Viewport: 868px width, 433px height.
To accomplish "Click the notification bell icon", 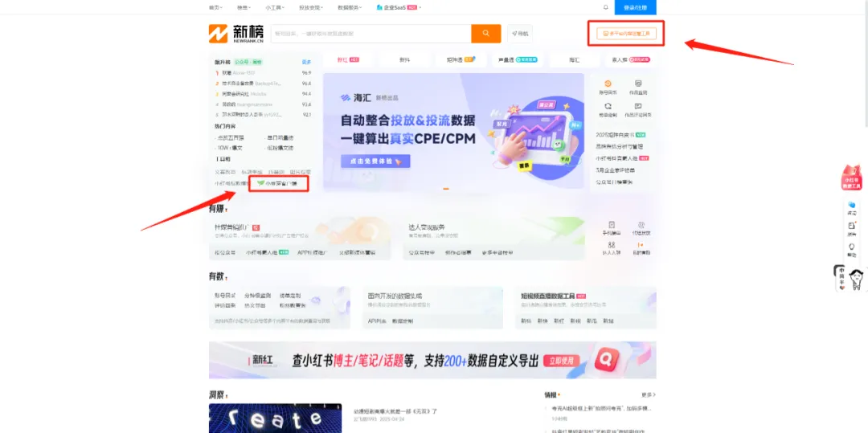I will point(605,7).
